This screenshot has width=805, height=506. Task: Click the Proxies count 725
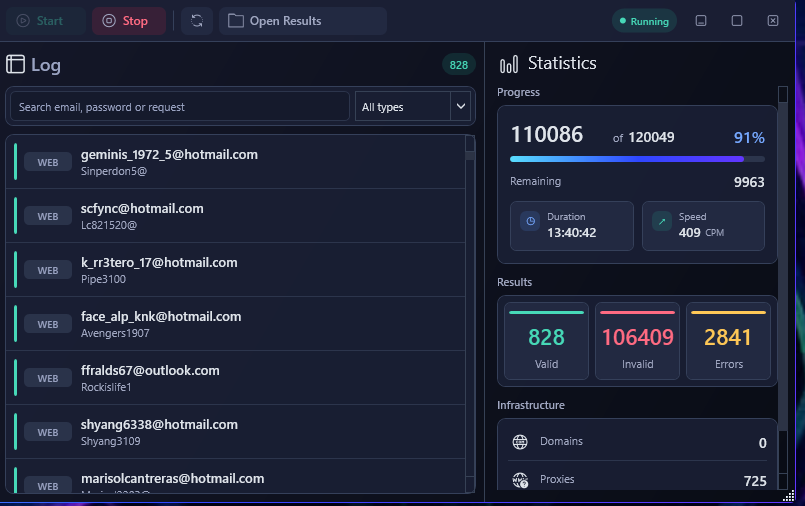755,481
